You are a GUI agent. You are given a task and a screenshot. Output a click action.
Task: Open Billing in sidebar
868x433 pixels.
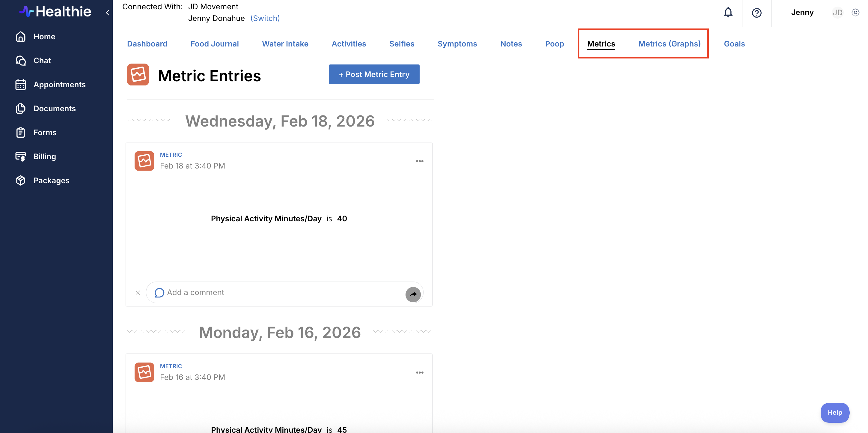tap(44, 157)
